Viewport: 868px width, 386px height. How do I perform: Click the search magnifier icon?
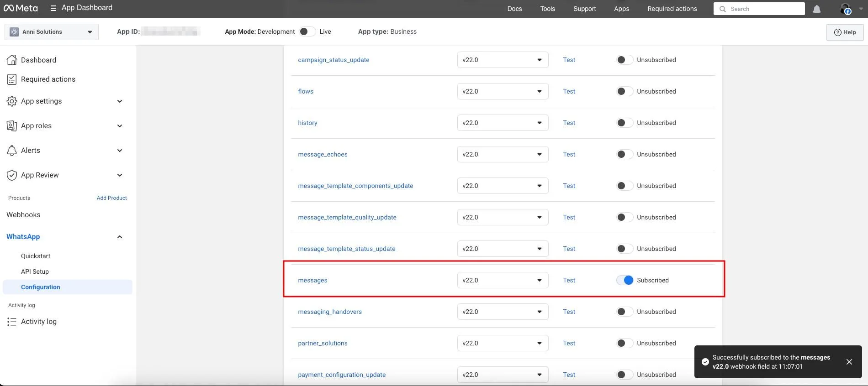[x=722, y=9]
